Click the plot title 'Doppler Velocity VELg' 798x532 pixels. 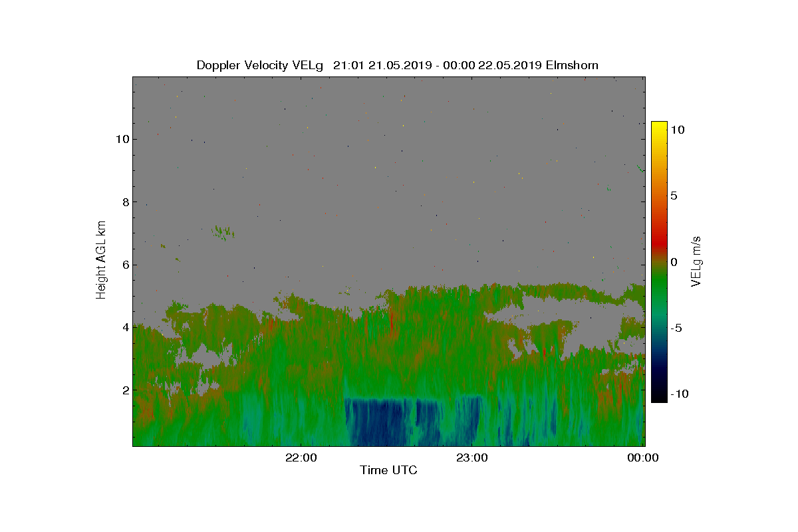[260, 65]
